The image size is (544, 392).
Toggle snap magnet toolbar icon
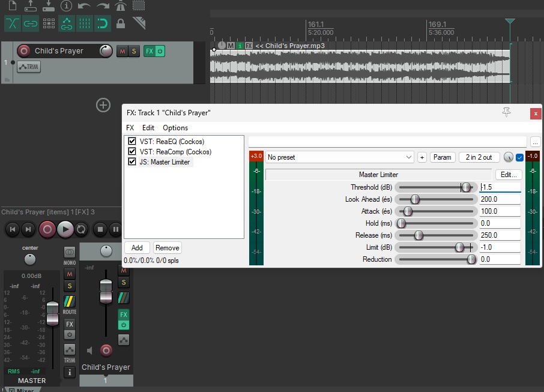pyautogui.click(x=102, y=23)
